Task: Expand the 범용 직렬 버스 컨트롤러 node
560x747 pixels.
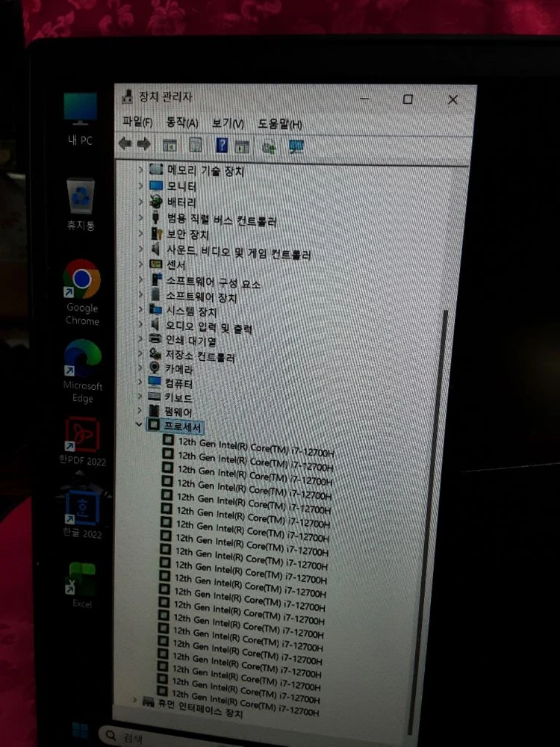Action: (x=140, y=217)
